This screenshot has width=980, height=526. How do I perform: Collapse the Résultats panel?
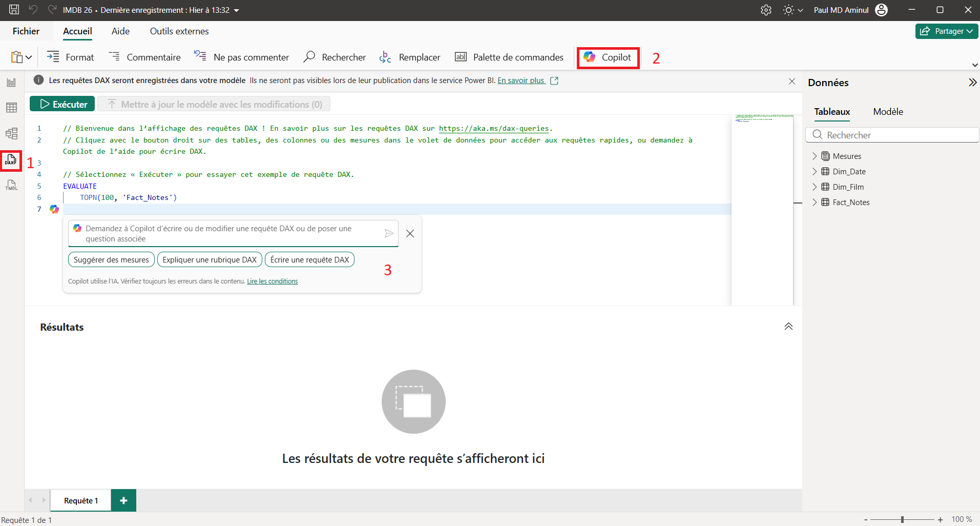788,327
